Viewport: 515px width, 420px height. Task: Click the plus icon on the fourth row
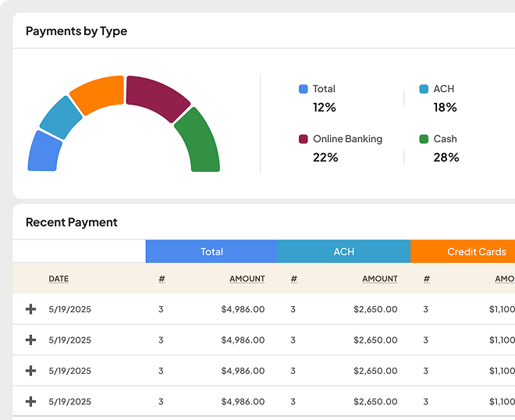click(31, 401)
